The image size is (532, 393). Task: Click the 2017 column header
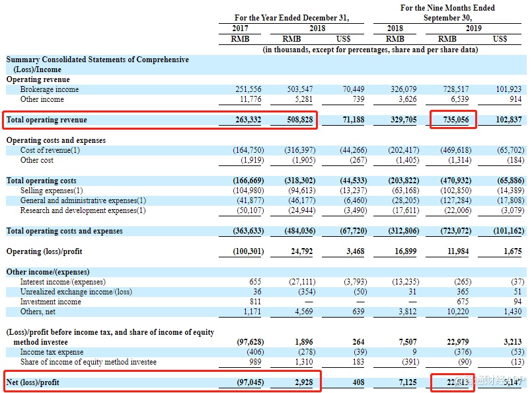click(240, 28)
